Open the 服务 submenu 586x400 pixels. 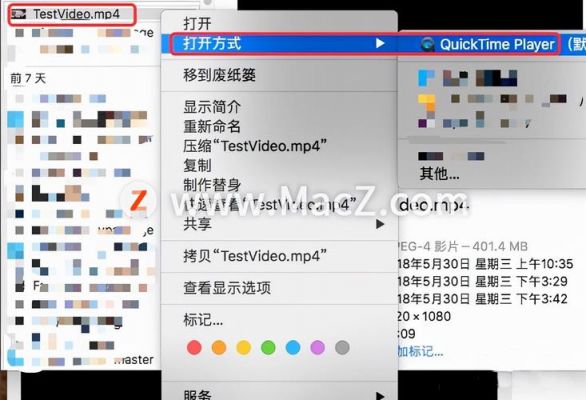pos(279,394)
